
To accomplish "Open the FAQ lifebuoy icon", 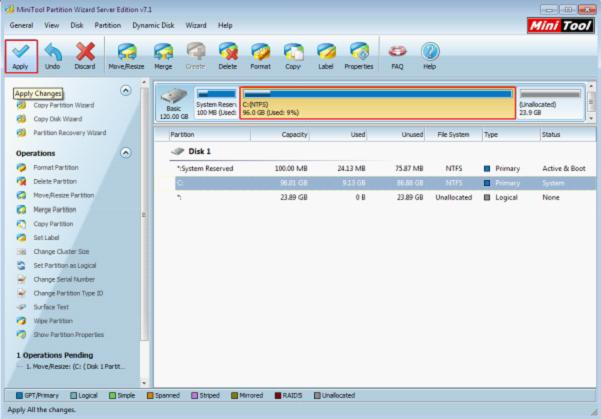I will coord(397,56).
